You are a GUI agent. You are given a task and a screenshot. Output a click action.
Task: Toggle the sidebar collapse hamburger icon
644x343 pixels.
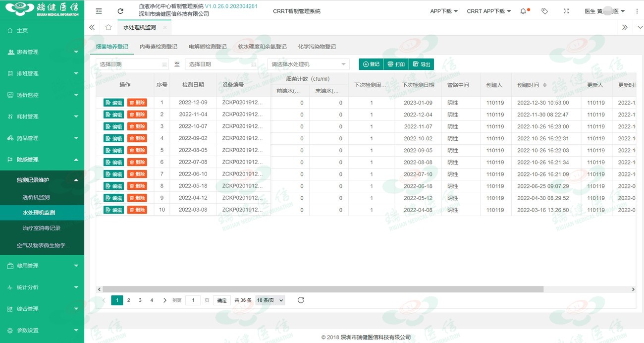(99, 11)
